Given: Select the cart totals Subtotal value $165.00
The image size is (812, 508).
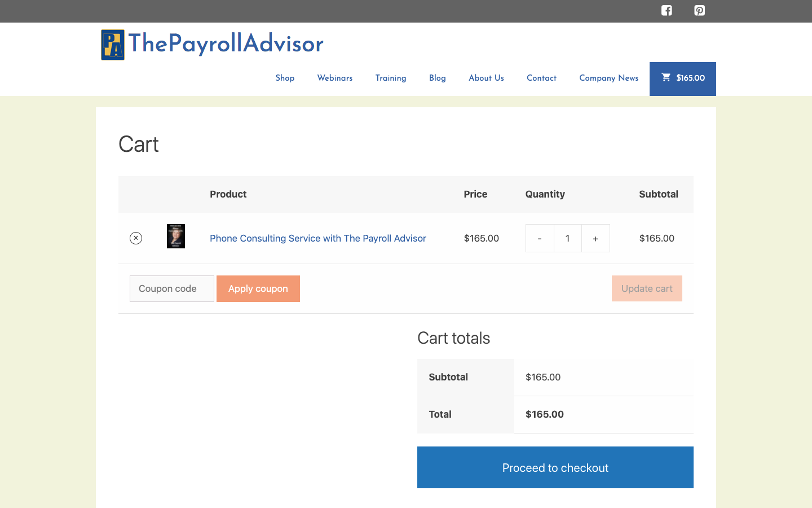Looking at the screenshot, I should click(x=543, y=377).
